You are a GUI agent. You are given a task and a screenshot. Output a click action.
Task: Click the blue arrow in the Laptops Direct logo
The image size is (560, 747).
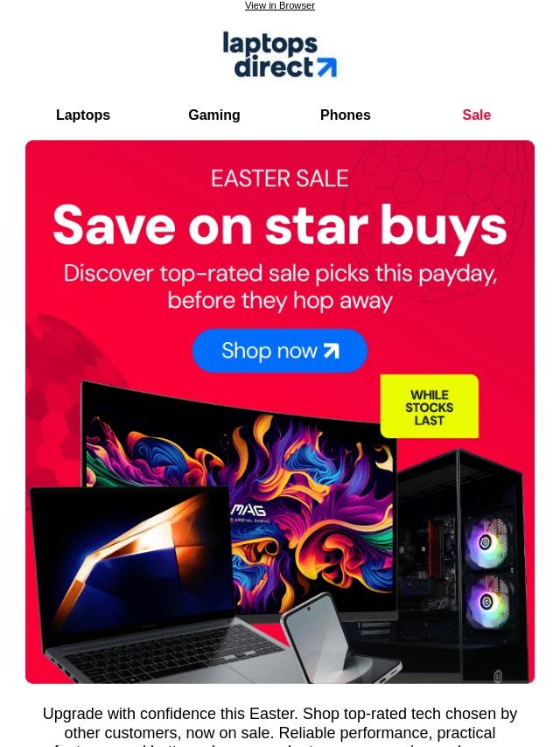tap(327, 67)
